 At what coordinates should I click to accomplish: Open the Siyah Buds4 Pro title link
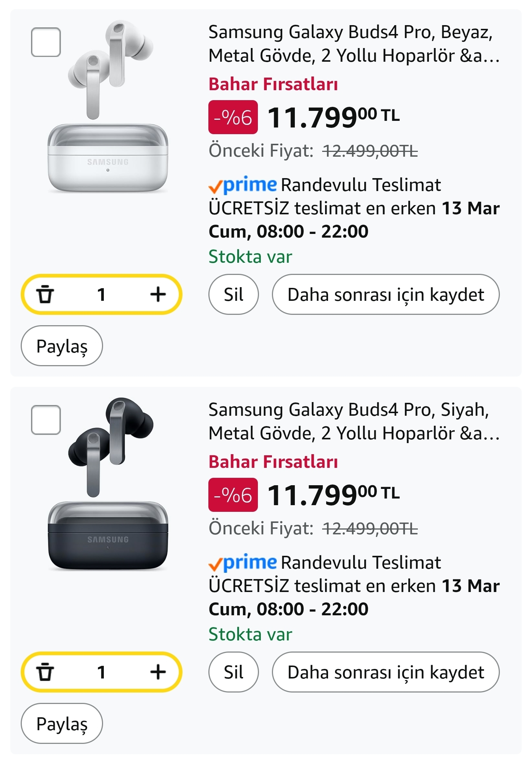tap(354, 422)
